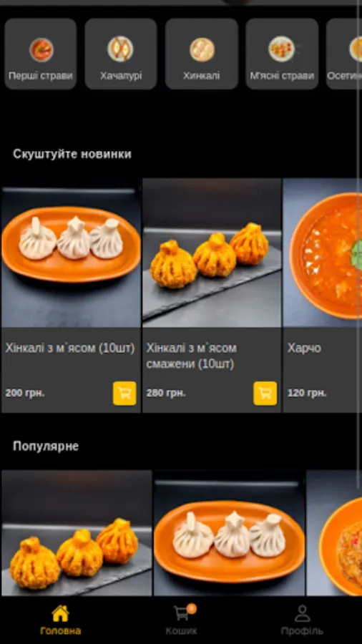Click the Хінкалі з м'ясом смажени title
362x644 pixels.
[x=191, y=356]
